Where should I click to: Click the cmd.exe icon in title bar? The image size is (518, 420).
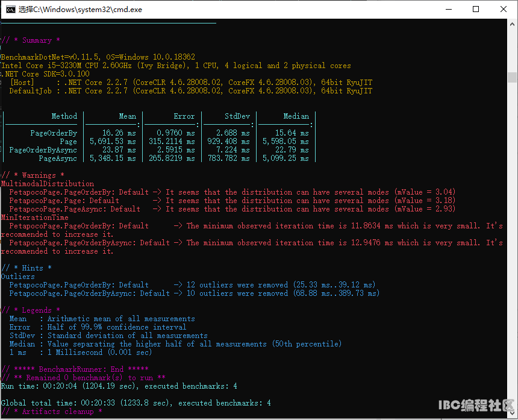click(11, 9)
